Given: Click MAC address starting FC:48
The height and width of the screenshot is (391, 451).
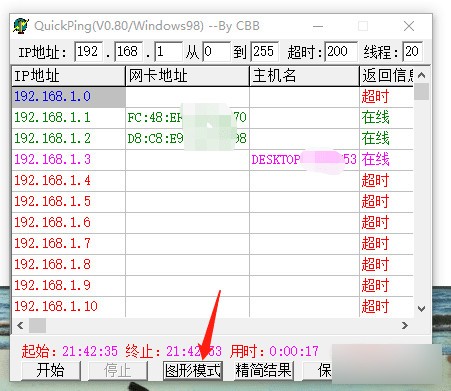Looking at the screenshot, I should tap(187, 118).
